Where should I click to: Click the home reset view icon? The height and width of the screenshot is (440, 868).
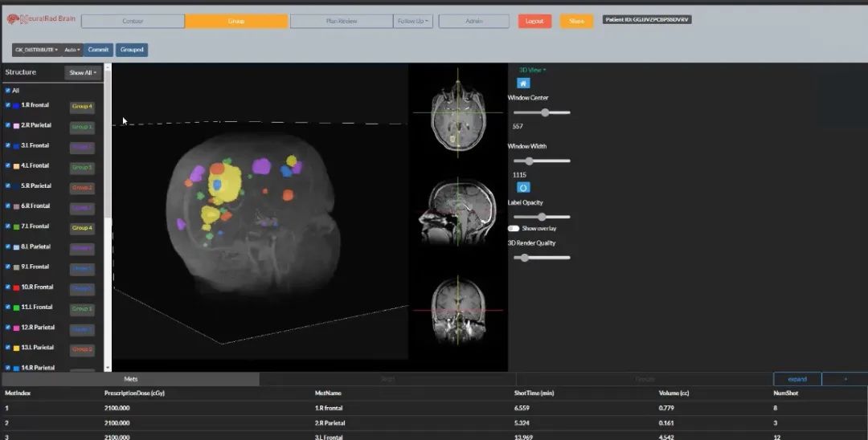(x=523, y=83)
